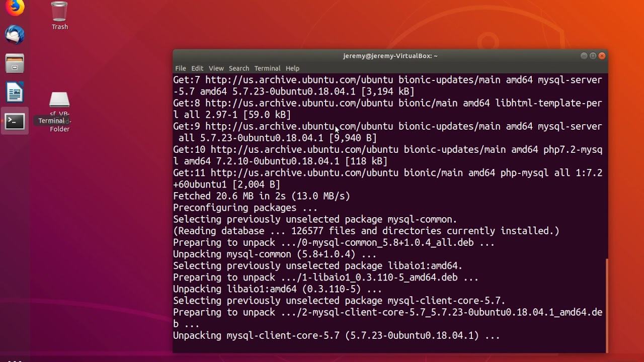Click 'Unpacking mysql-common (5.8+1.0.4) ...' line
This screenshot has height=362, width=644.
point(275,254)
